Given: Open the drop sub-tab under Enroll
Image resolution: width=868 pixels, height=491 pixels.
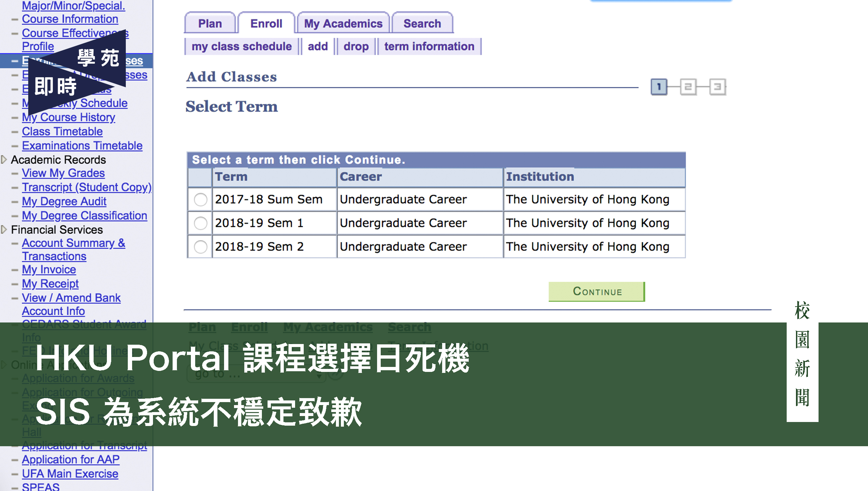Looking at the screenshot, I should (356, 46).
